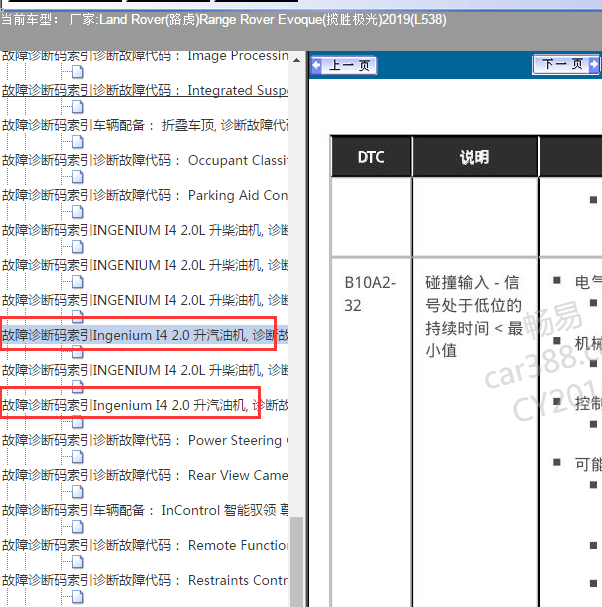Open the Occupant Classification diagnostic code entry

click(x=145, y=160)
